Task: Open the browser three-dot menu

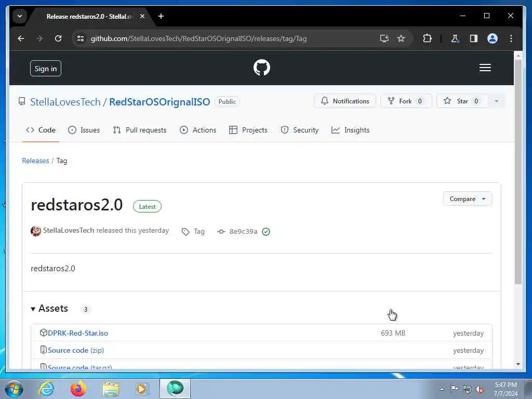Action: (x=511, y=38)
